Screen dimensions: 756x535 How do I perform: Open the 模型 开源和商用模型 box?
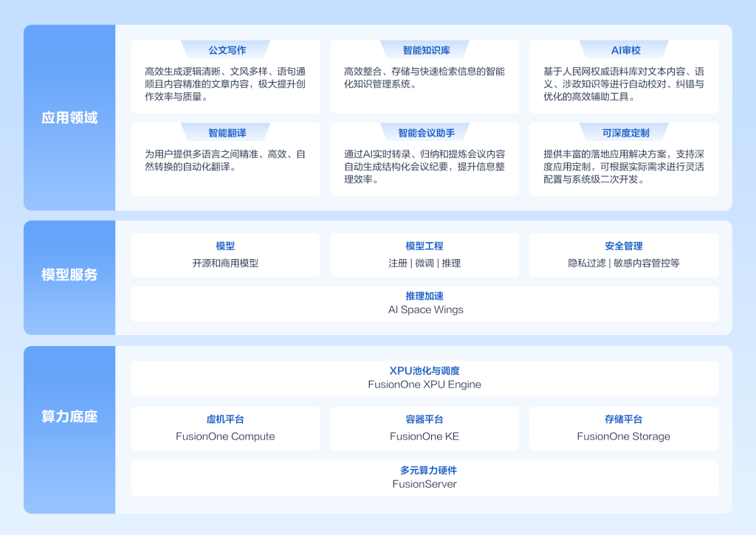(225, 255)
